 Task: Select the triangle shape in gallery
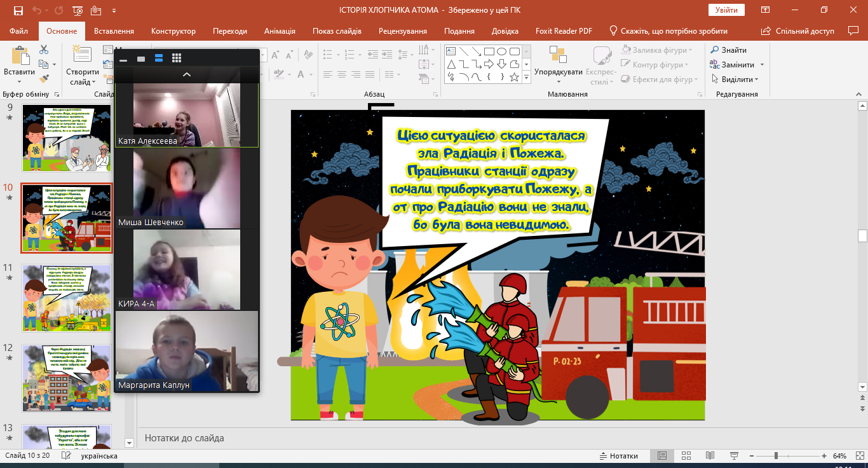pyautogui.click(x=451, y=64)
